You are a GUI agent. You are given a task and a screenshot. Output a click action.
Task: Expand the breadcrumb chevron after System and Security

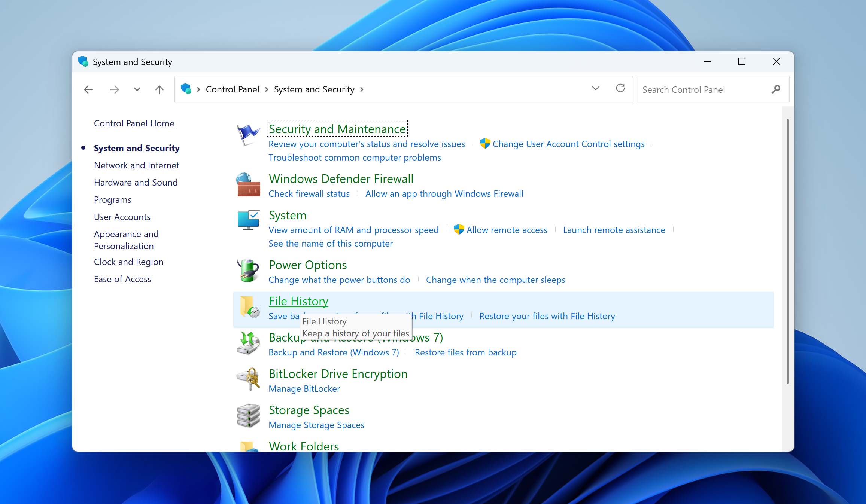pyautogui.click(x=362, y=89)
